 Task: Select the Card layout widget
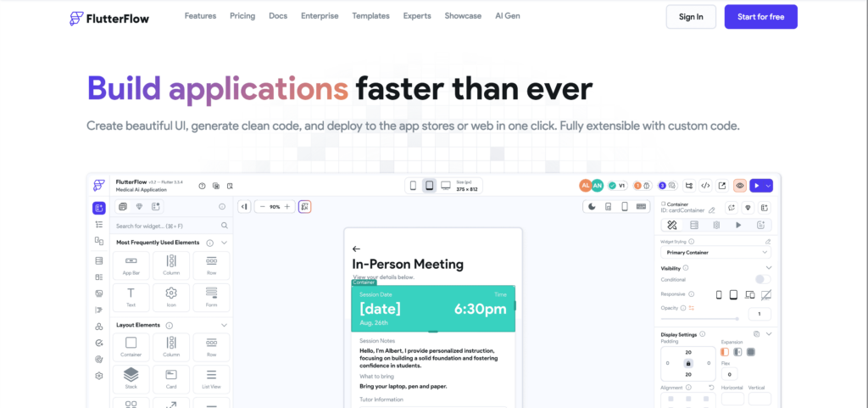(x=171, y=380)
